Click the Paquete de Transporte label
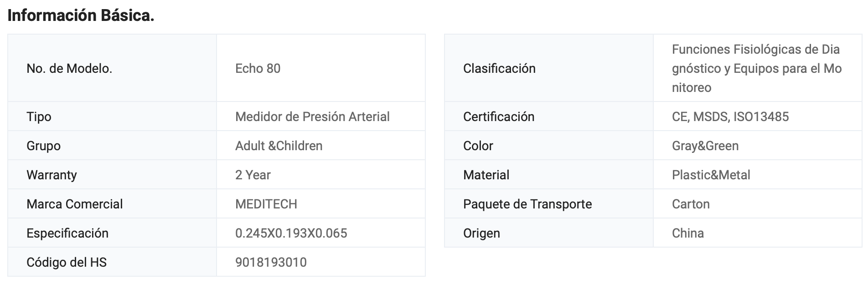 tap(527, 204)
